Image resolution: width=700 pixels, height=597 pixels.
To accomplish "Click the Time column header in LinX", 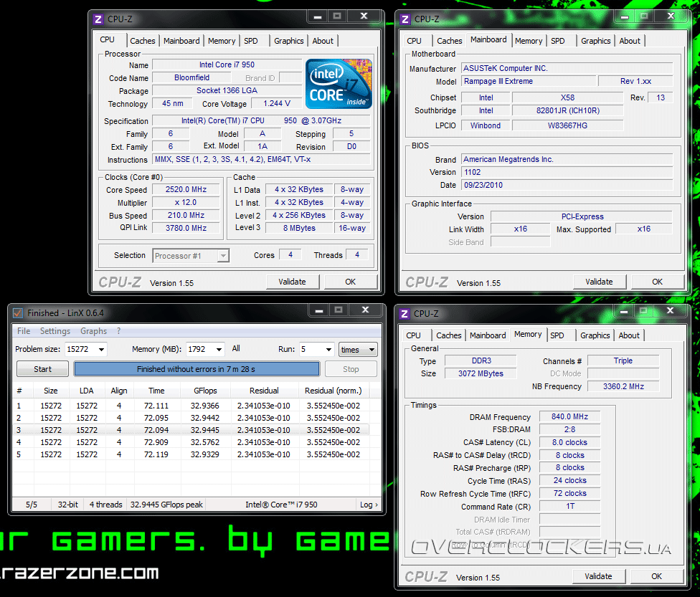I will 156,391.
